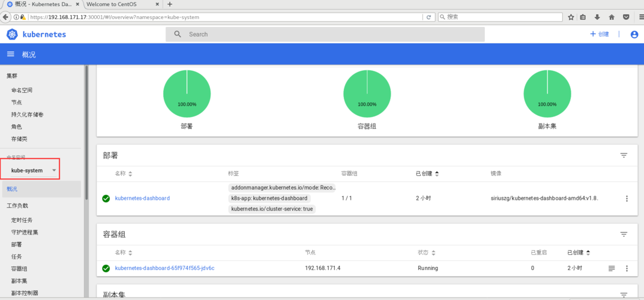Open kubernetes-dashboard deployment link
Viewport: 644px width, 300px height.
coord(142,198)
